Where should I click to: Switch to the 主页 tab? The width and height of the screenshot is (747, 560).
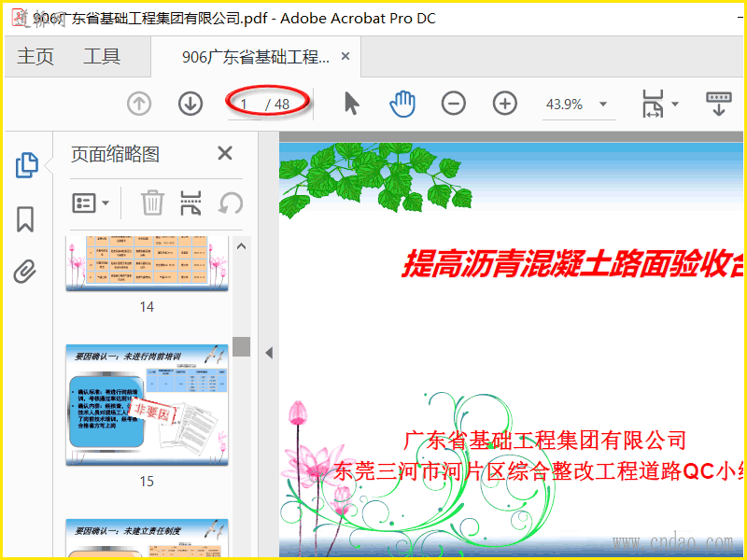(x=35, y=57)
